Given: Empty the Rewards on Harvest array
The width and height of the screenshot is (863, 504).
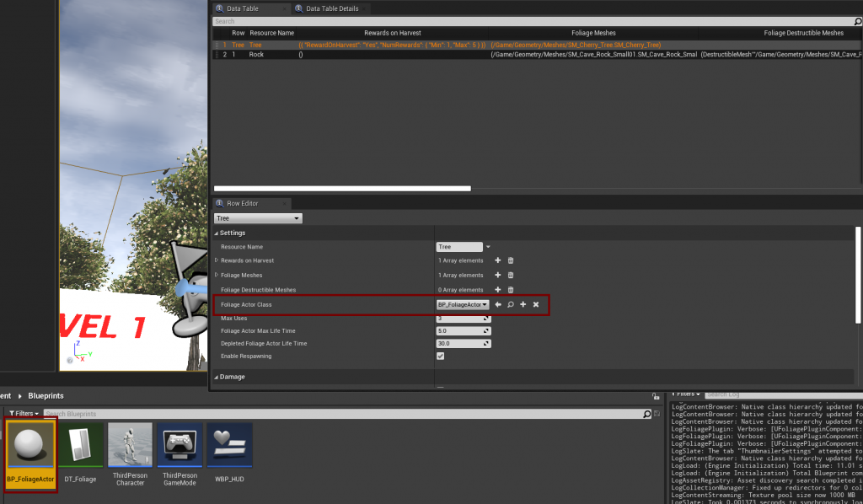Looking at the screenshot, I should (x=510, y=260).
